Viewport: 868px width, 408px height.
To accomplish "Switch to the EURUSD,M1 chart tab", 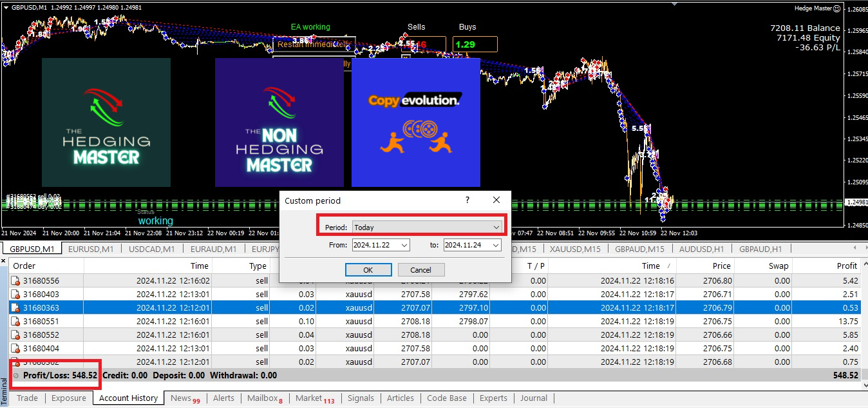I will [91, 249].
